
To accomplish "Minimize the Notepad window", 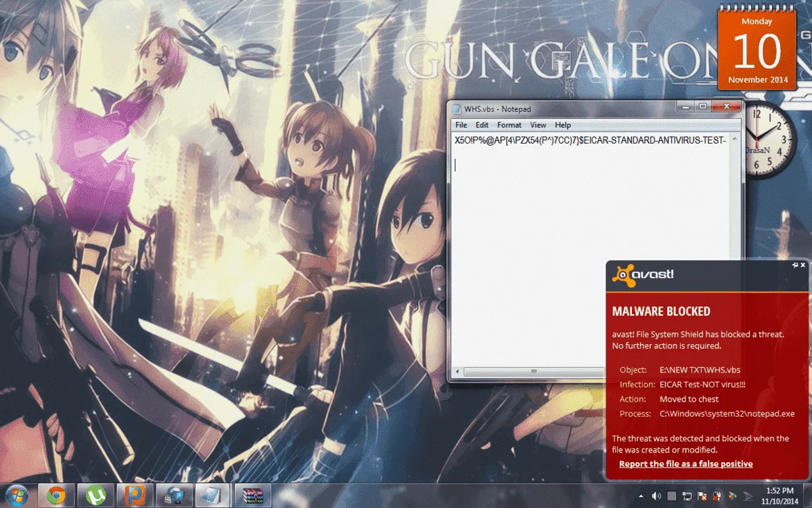I will tap(687, 107).
